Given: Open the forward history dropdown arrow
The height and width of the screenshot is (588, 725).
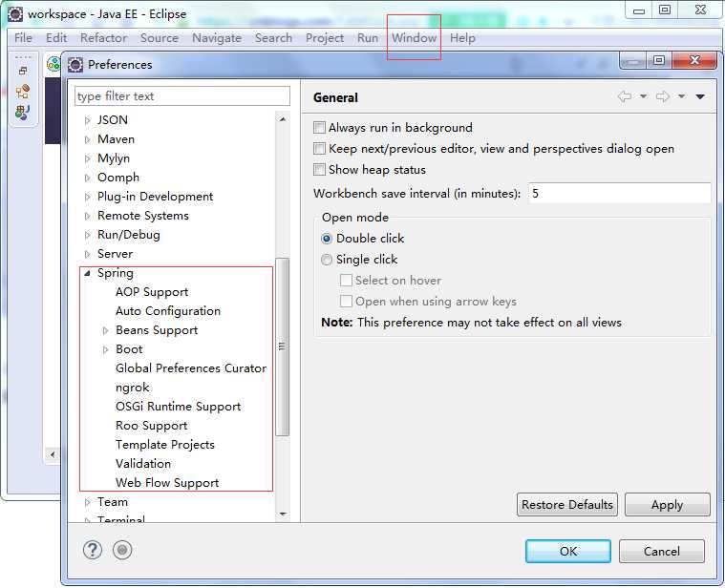Looking at the screenshot, I should [x=681, y=96].
